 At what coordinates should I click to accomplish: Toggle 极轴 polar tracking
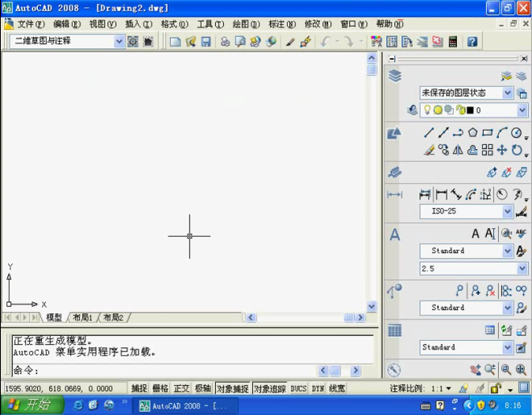pos(203,388)
